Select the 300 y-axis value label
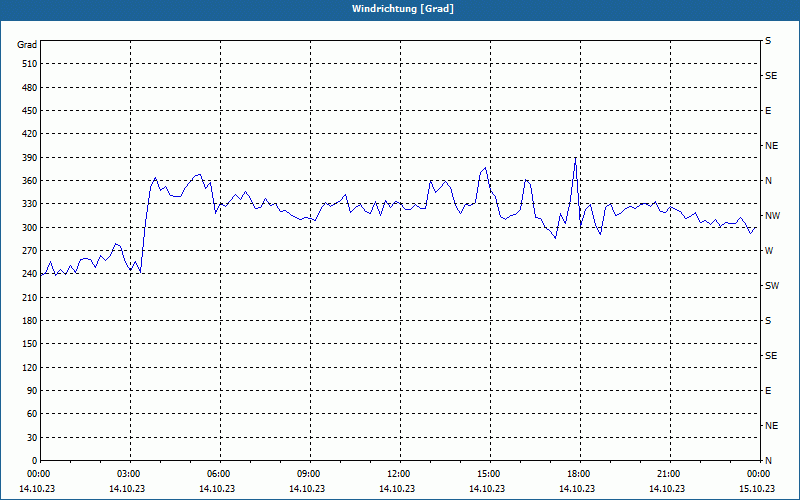The width and height of the screenshot is (800, 500). pos(30,227)
